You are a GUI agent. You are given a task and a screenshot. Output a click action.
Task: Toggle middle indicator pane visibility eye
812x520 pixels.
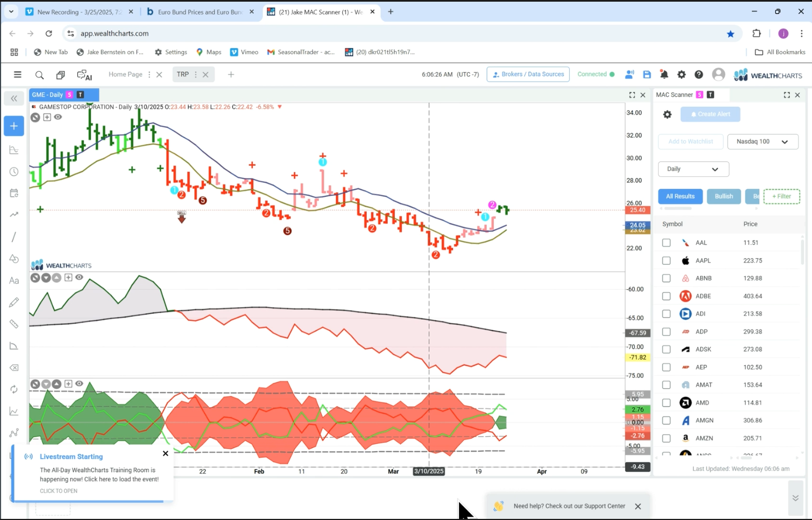79,278
